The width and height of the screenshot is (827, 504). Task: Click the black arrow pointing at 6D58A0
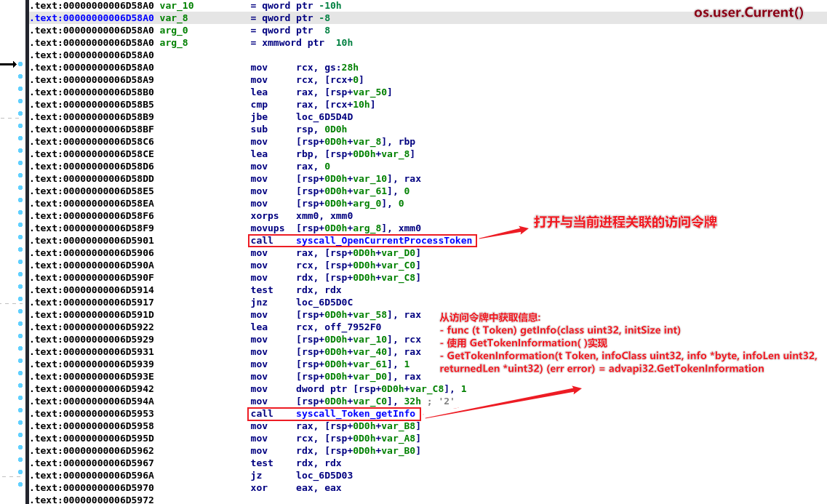(8, 65)
